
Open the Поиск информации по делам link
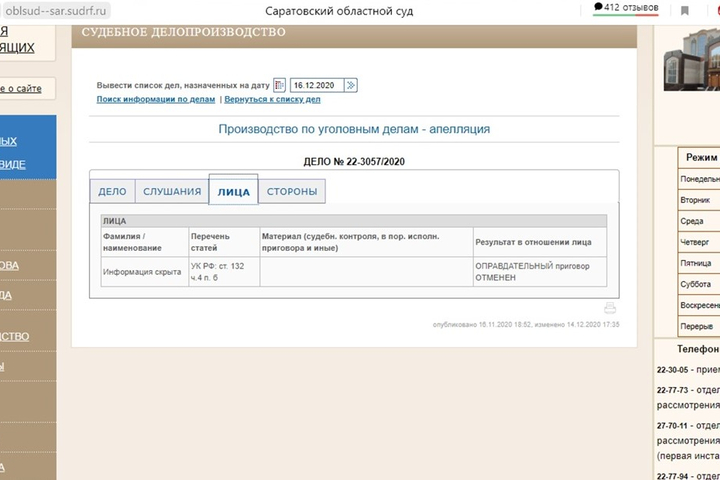[x=156, y=99]
